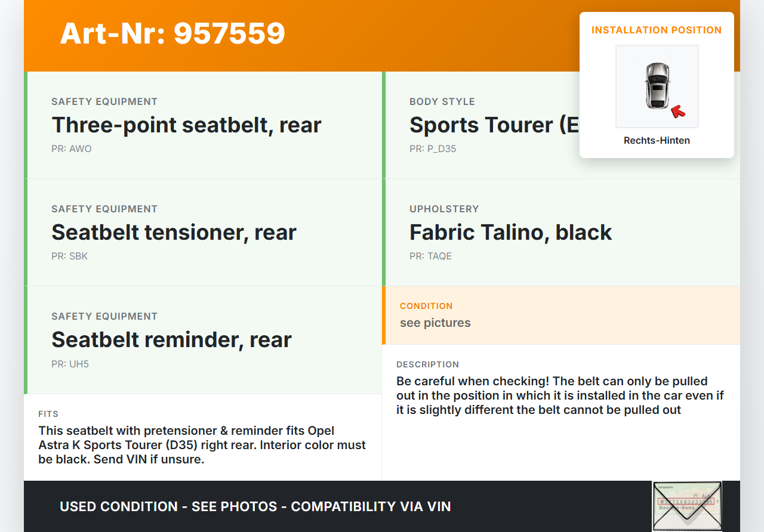
Task: Click the description paragraph about belt checking
Action: click(x=560, y=395)
